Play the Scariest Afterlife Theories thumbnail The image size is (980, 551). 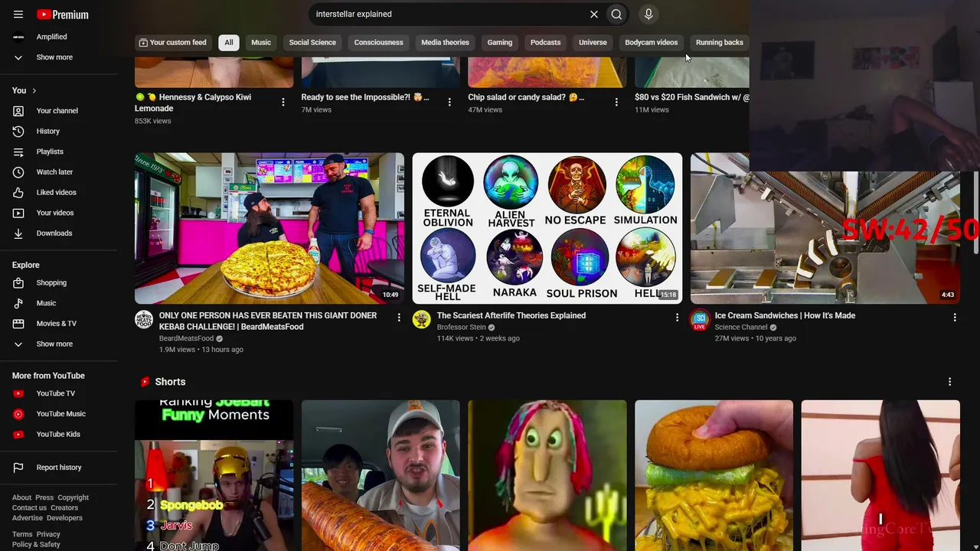pyautogui.click(x=547, y=228)
